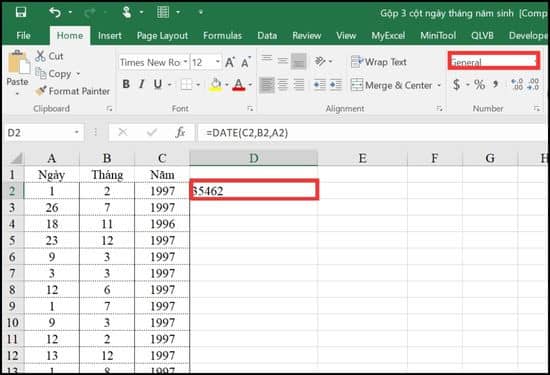
Task: Open the Data tab
Action: [267, 35]
